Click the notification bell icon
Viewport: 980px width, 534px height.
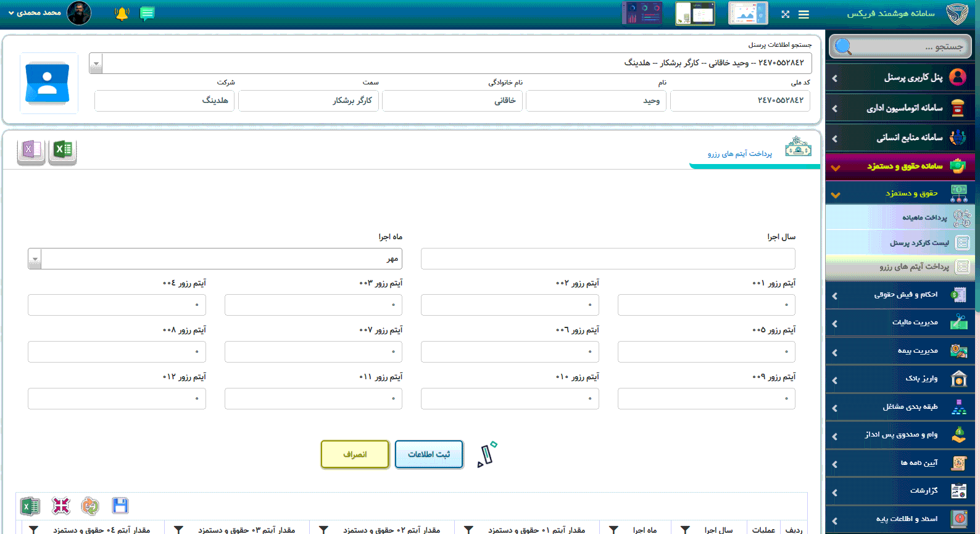tap(122, 14)
